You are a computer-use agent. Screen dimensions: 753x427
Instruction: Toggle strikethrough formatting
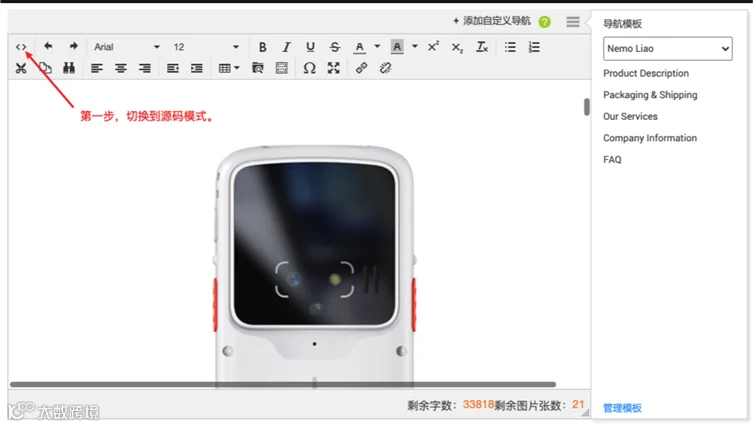[335, 47]
